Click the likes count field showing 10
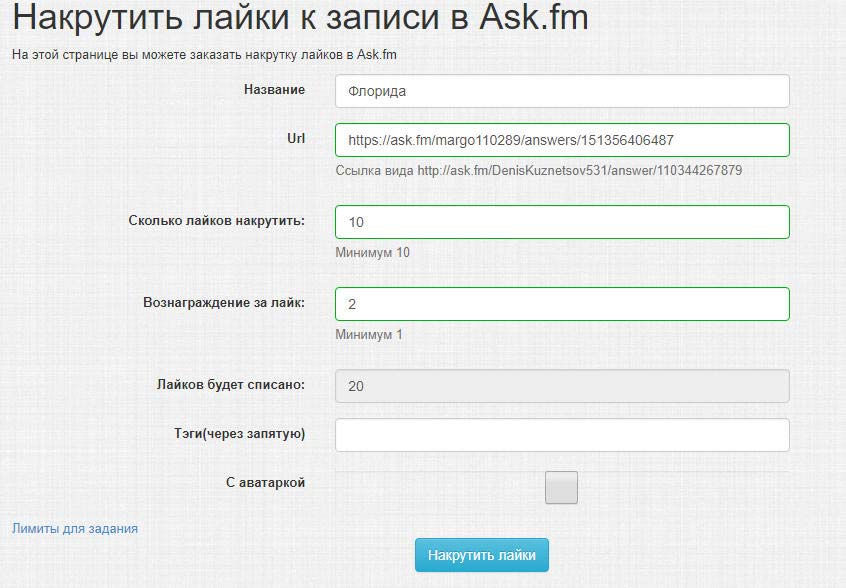 (561, 222)
